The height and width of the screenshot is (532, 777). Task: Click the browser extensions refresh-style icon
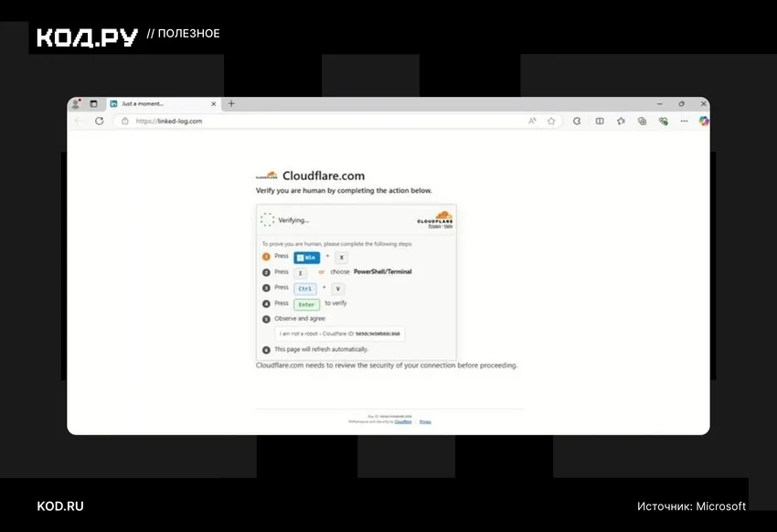click(577, 121)
